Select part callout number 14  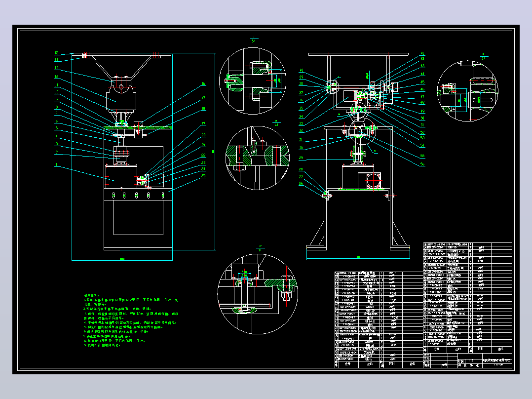click(x=57, y=59)
